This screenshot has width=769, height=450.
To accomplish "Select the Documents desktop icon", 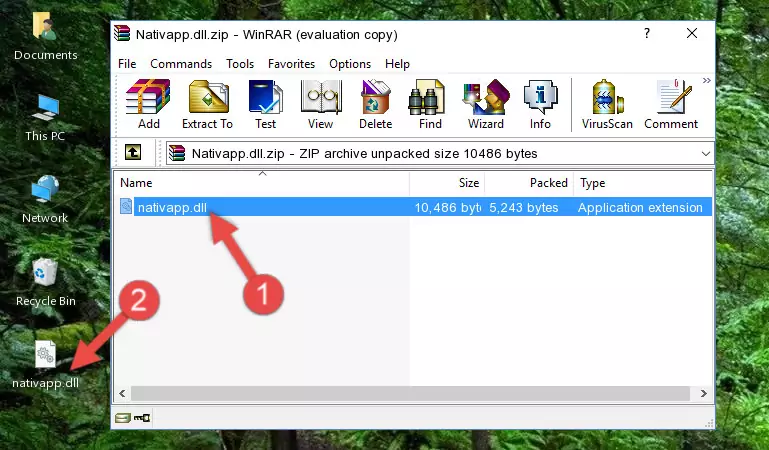I will click(46, 37).
